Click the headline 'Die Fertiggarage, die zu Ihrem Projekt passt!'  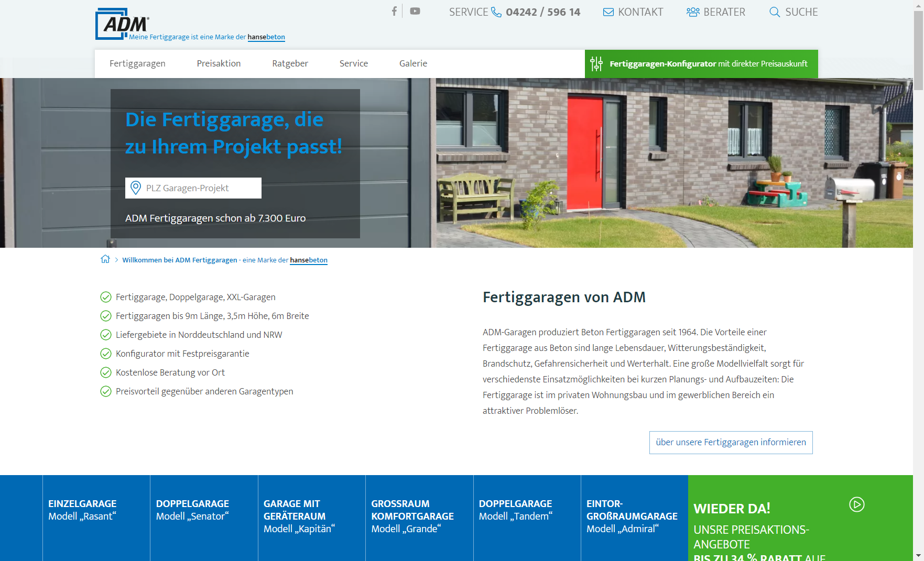click(234, 133)
